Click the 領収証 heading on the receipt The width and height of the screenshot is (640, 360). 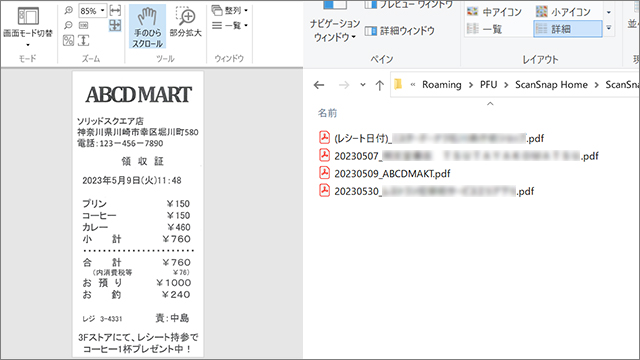pos(142,161)
